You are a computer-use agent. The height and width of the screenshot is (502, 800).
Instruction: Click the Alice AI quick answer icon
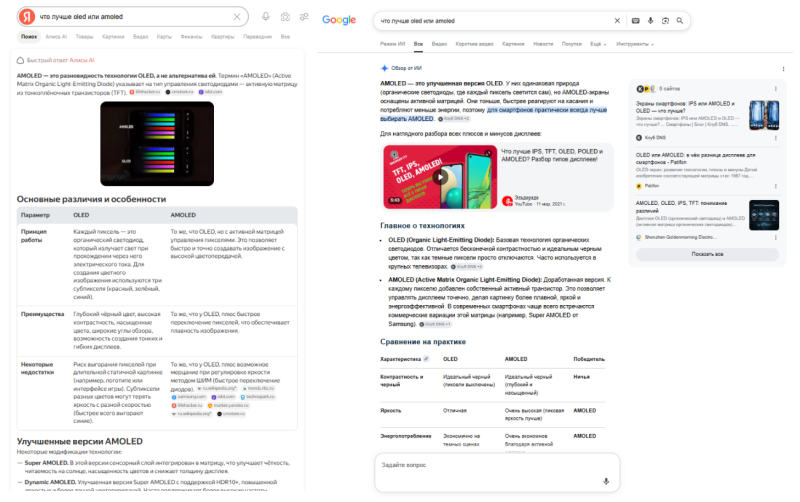point(20,60)
